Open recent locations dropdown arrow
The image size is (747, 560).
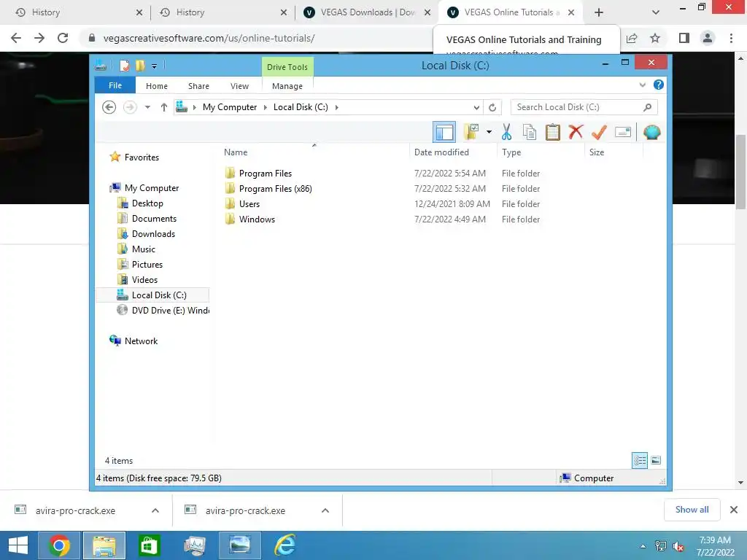click(147, 107)
